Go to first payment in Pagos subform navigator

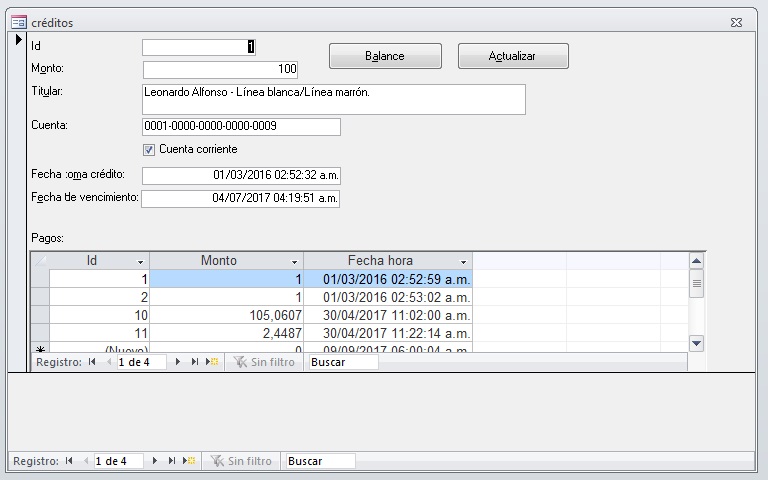pos(92,362)
